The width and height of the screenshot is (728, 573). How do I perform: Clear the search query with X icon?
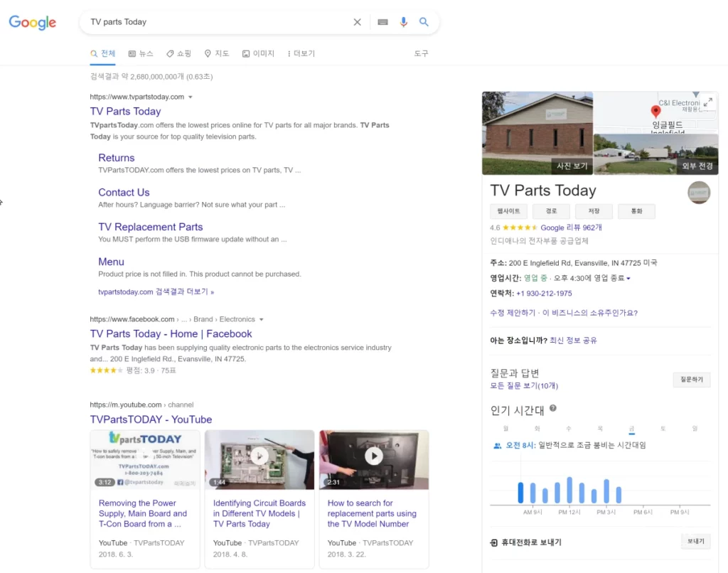[x=357, y=22]
